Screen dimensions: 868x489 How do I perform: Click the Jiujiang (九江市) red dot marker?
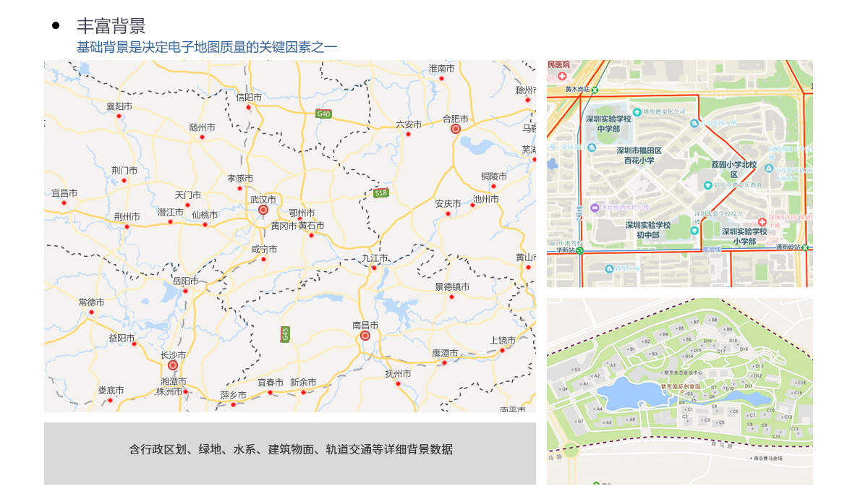click(x=374, y=268)
